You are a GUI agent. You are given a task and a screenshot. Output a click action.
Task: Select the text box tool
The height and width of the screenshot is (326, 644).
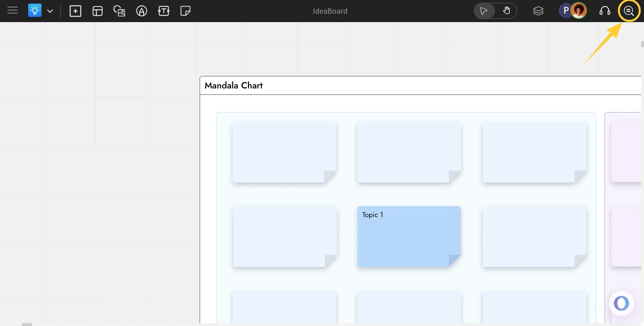pyautogui.click(x=164, y=11)
